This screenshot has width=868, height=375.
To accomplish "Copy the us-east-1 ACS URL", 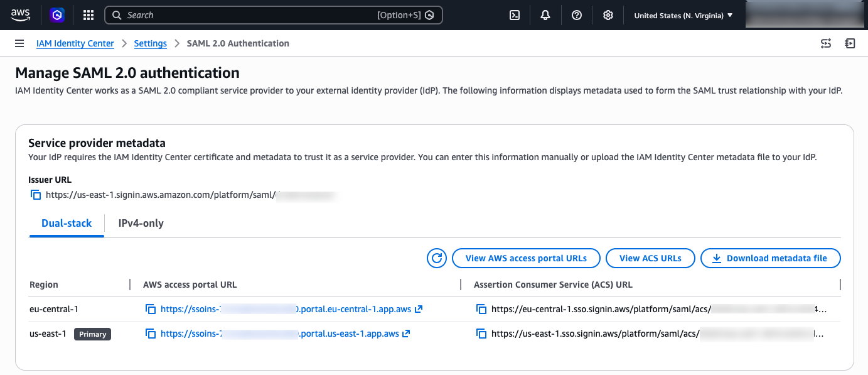I will pyautogui.click(x=481, y=334).
